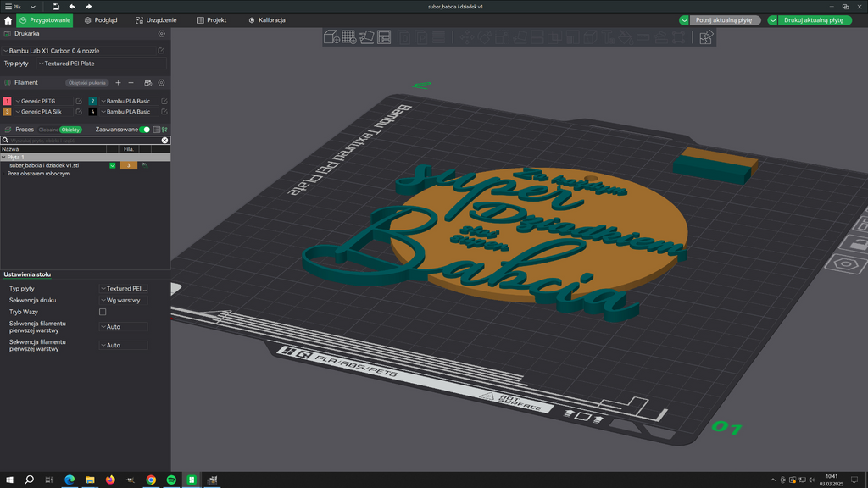Toggle the Zaawansowane advanced switch
Image resolution: width=868 pixels, height=488 pixels.
[x=144, y=130]
